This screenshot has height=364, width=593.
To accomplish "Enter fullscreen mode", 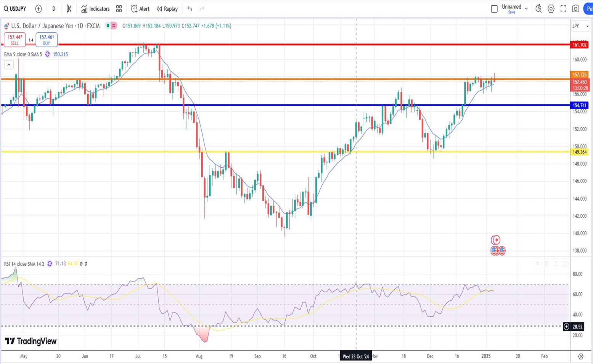I will [563, 9].
